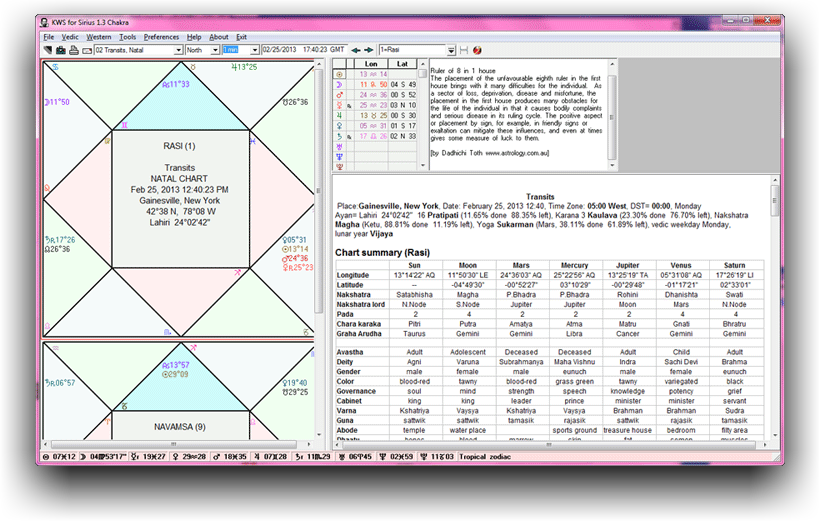Step time forward with right green arrow

[x=370, y=49]
